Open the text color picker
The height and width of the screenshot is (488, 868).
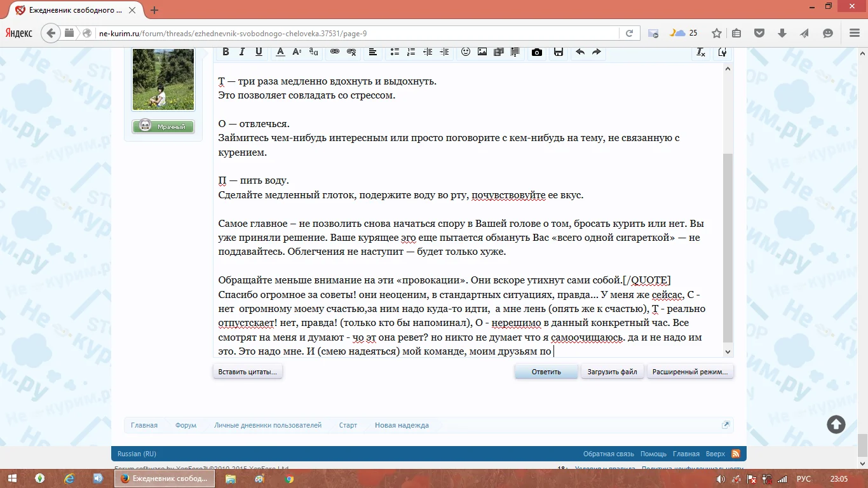[280, 52]
